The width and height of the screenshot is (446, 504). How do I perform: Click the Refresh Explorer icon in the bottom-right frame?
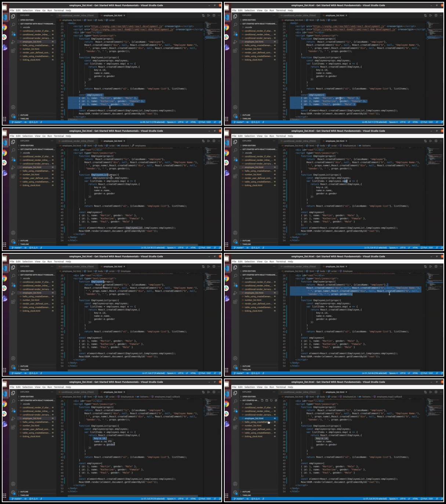[271, 400]
